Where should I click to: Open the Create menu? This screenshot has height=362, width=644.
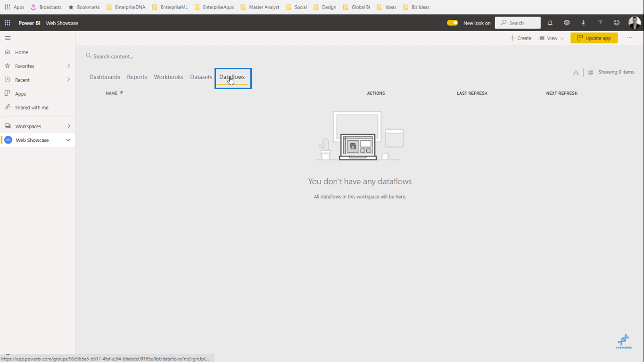pos(520,38)
